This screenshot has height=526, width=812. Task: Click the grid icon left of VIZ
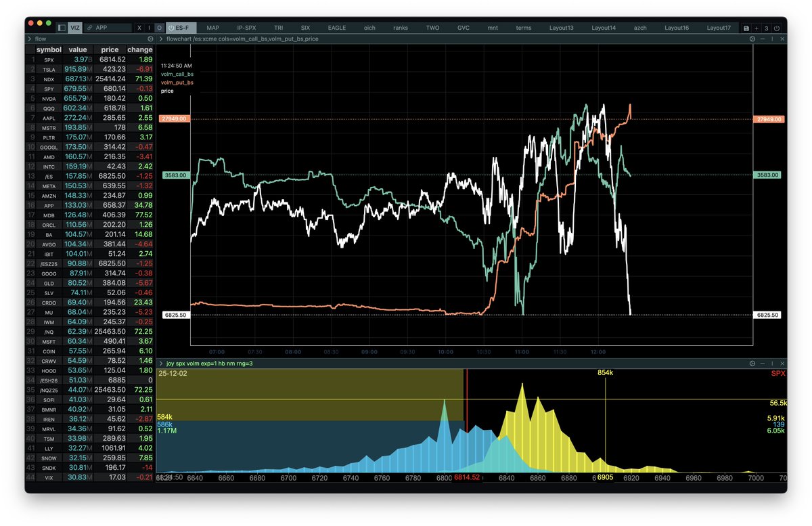pos(62,28)
